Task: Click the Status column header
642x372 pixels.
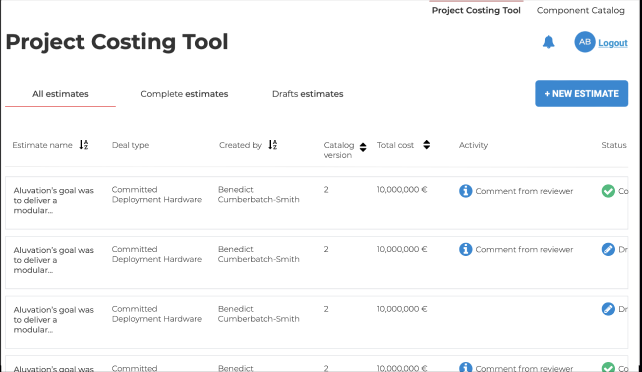Action: (614, 145)
